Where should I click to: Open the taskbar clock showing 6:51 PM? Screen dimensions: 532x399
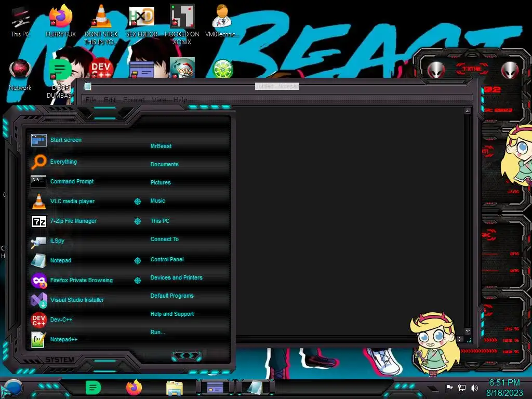(504, 388)
